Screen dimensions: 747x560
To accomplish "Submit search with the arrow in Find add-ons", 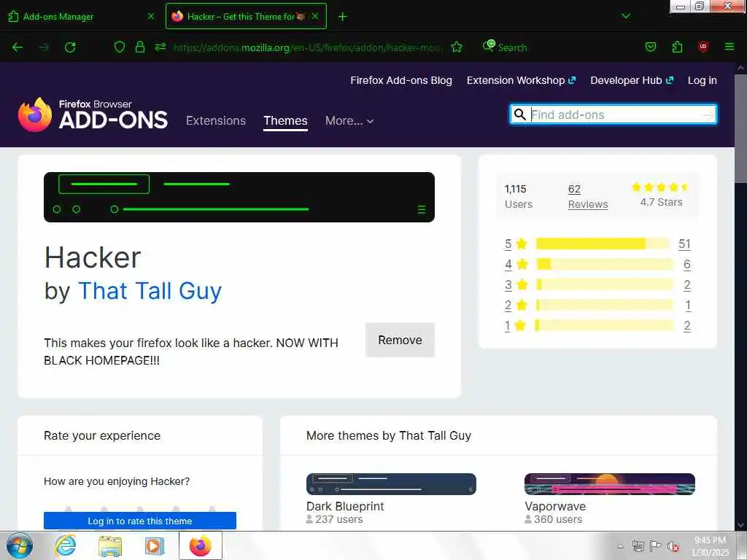I will click(x=708, y=114).
